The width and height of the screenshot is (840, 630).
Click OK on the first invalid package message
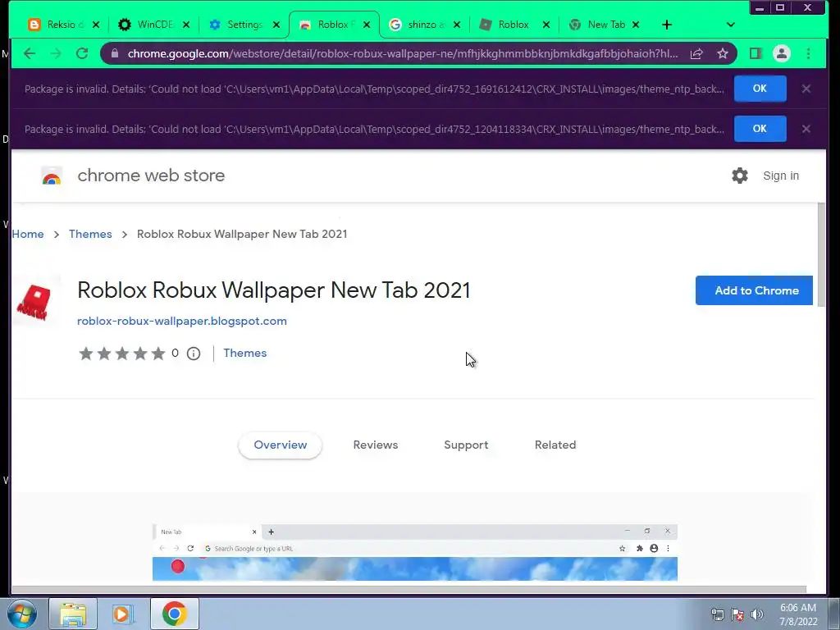(760, 89)
